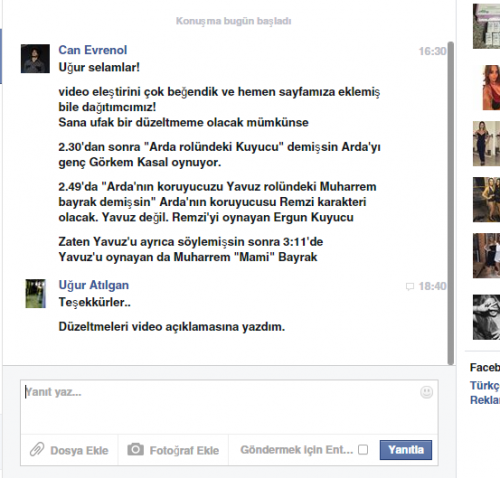Click message line 'genç Görkem Kasal oynuyor.'
The image size is (500, 478).
[x=140, y=162]
